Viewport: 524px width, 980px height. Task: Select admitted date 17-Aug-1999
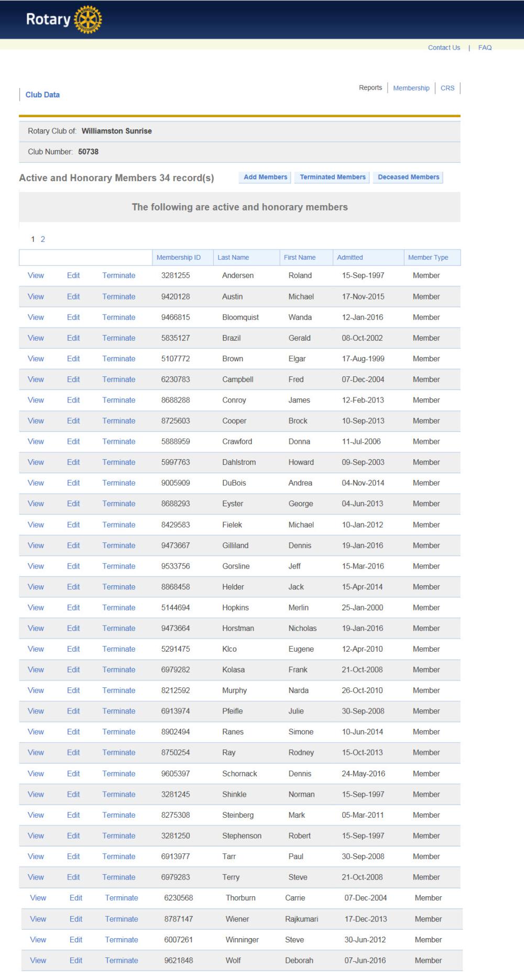(363, 359)
